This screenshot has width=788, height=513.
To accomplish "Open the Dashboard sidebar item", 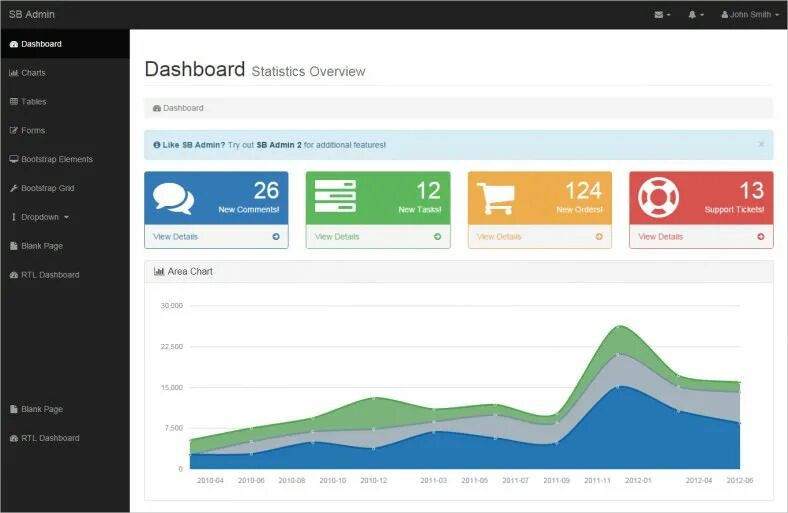I will tap(65, 44).
